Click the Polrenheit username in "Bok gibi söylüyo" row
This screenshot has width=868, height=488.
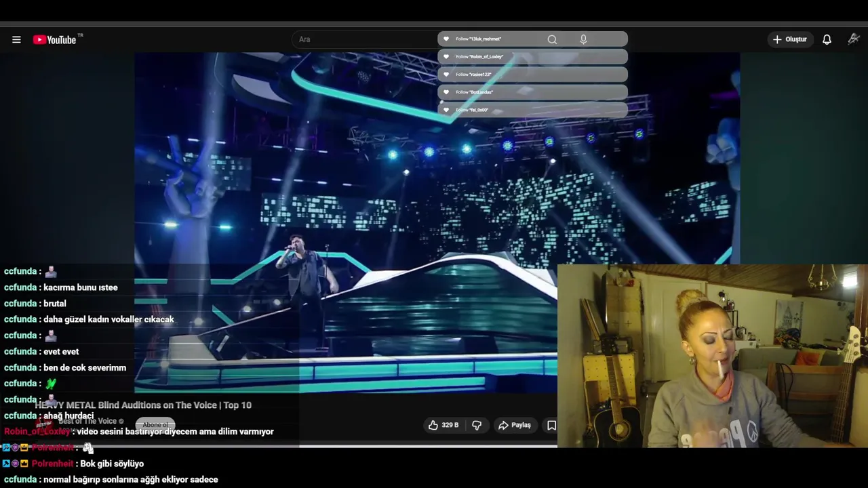pyautogui.click(x=52, y=464)
